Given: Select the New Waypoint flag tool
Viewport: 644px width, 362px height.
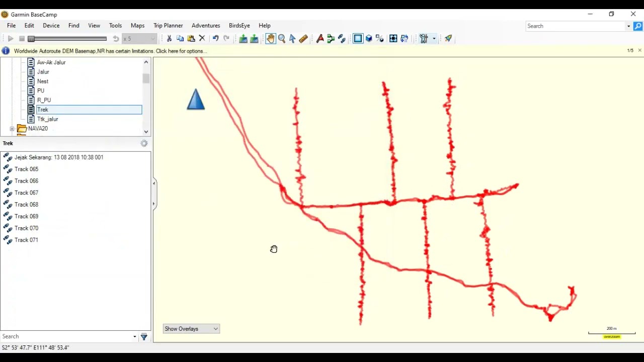Looking at the screenshot, I should click(320, 39).
